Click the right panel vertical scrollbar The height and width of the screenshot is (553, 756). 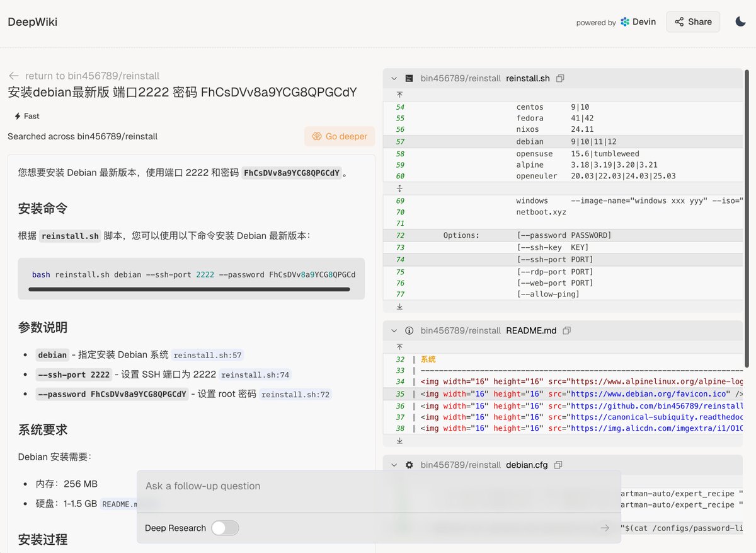[x=748, y=218]
